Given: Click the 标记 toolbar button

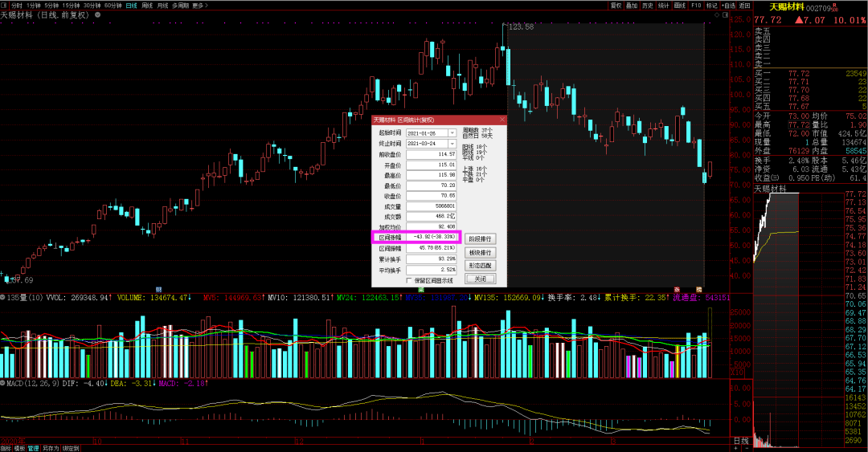Looking at the screenshot, I should click(712, 6).
